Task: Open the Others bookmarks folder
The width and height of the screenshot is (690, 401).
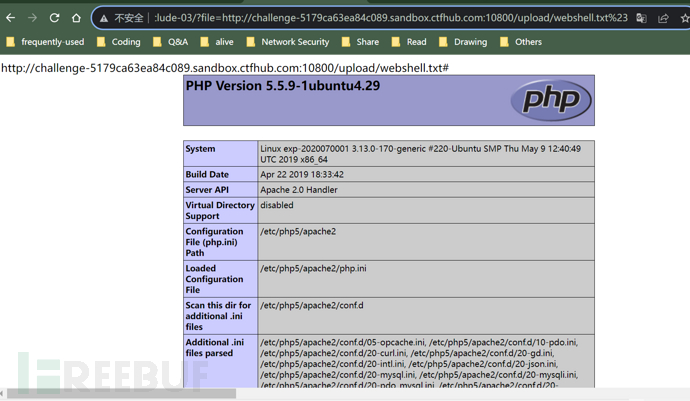Action: pos(520,42)
